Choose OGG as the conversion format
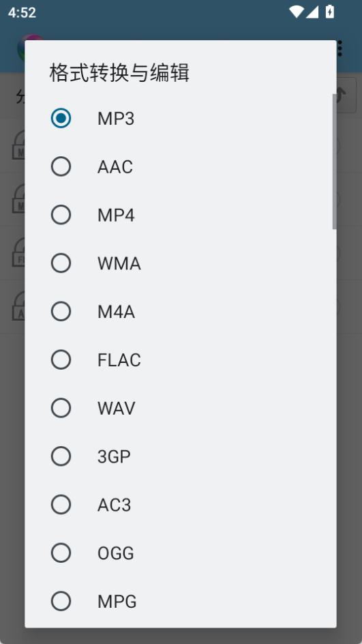 point(181,553)
